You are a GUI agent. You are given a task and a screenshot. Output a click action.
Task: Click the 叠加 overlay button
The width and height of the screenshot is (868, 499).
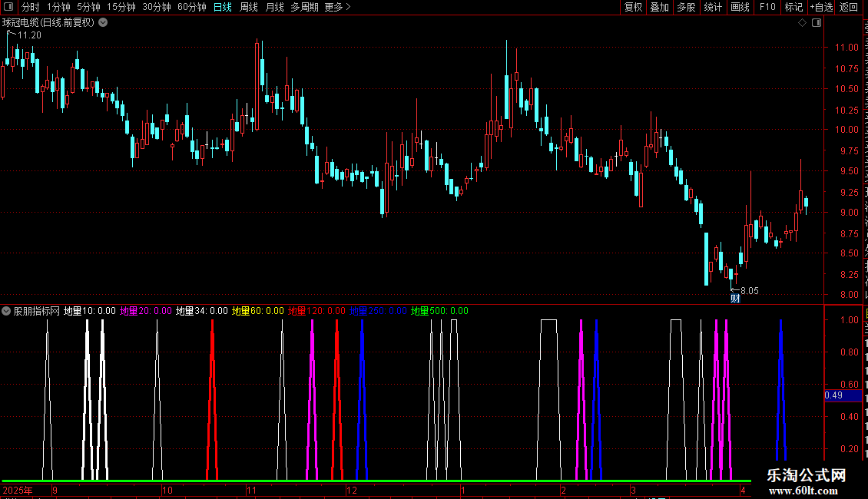660,7
